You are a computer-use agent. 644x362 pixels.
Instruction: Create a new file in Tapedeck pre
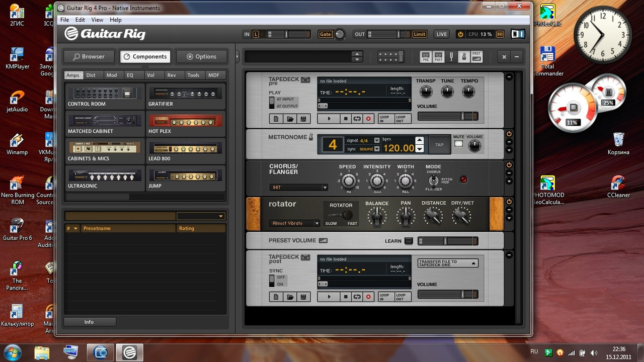pyautogui.click(x=276, y=119)
